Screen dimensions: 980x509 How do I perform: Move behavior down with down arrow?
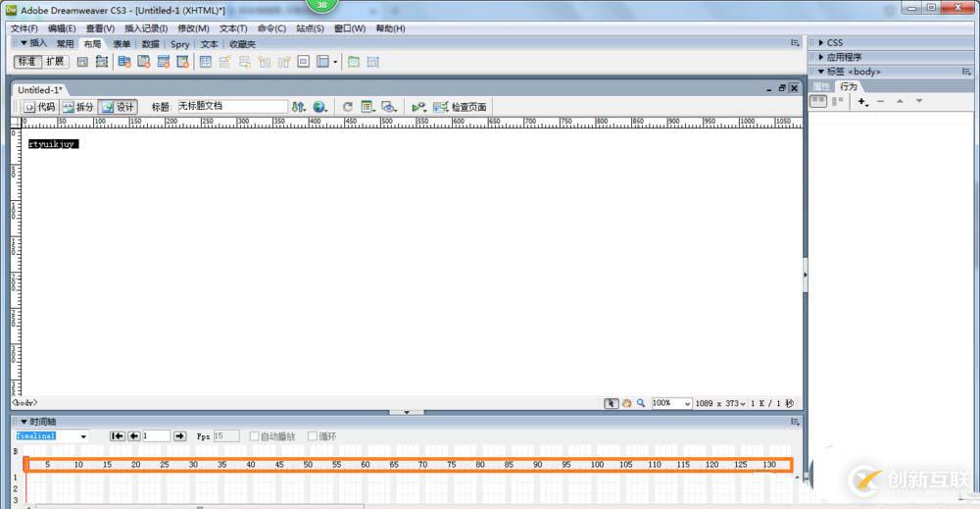pos(919,101)
